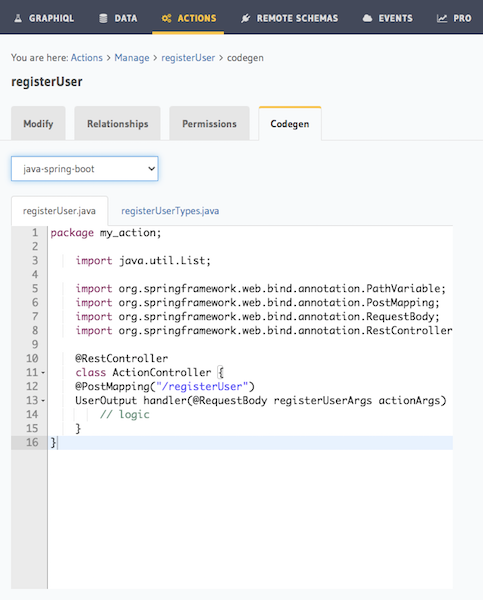Open the REMOTE SCHEMAS nav item
This screenshot has width=483, height=600.
pyautogui.click(x=290, y=18)
